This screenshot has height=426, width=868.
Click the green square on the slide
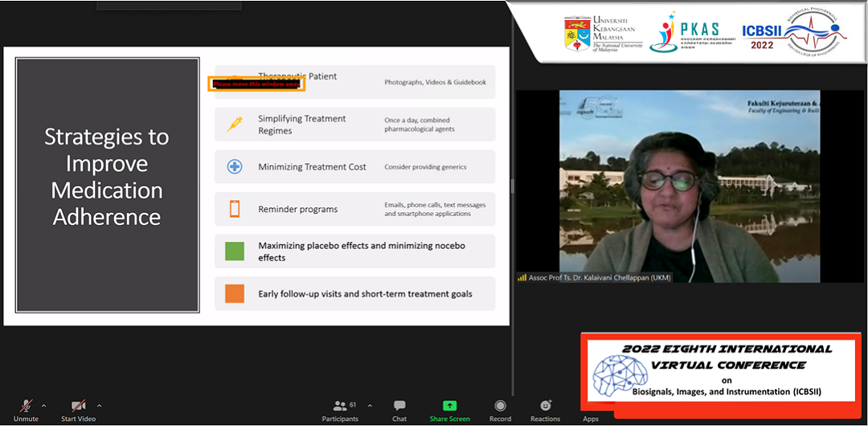235,252
